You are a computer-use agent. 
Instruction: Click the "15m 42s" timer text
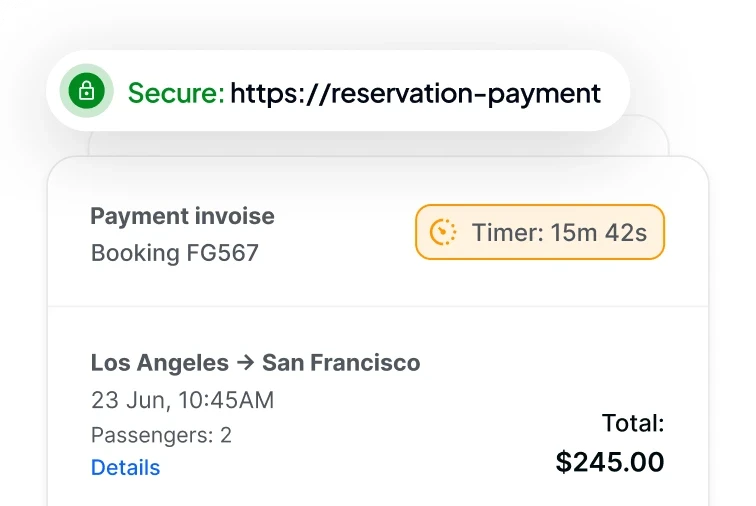pos(599,232)
